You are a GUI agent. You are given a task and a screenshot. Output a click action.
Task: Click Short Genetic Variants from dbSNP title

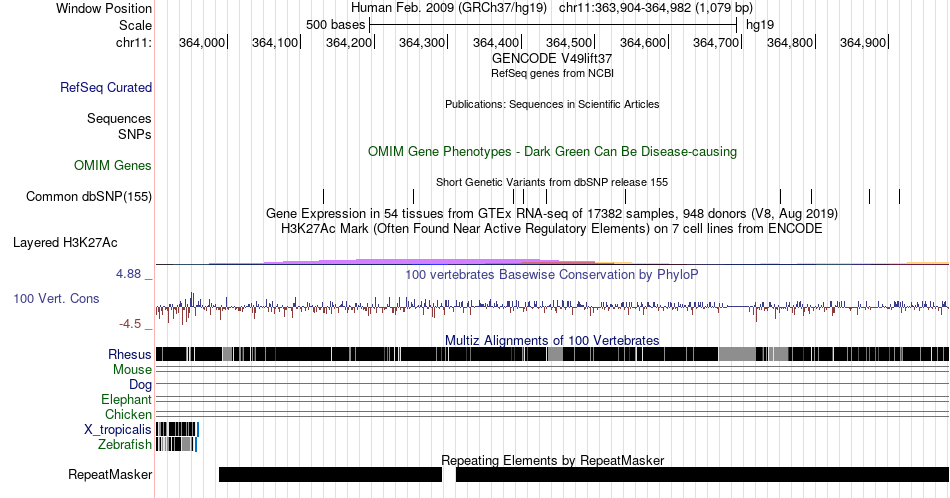coord(552,182)
